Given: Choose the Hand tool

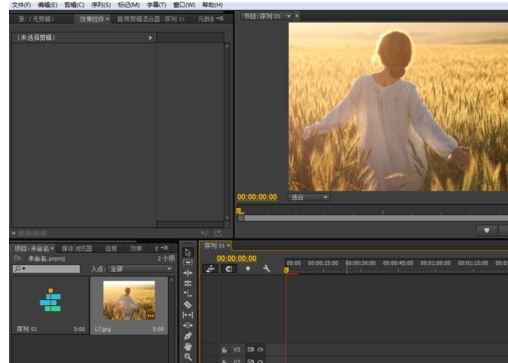Looking at the screenshot, I should coord(188,347).
